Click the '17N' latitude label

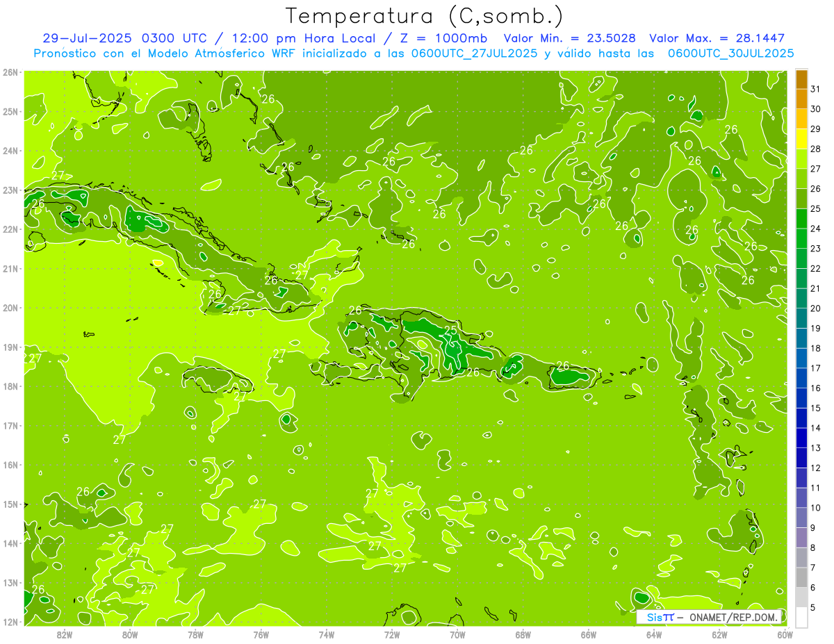(10, 425)
